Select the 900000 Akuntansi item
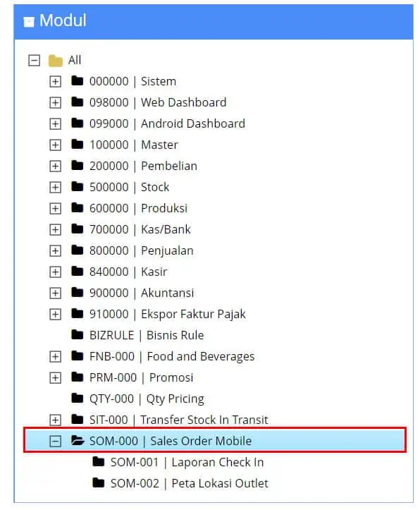This screenshot has height=510, width=420. [x=142, y=293]
